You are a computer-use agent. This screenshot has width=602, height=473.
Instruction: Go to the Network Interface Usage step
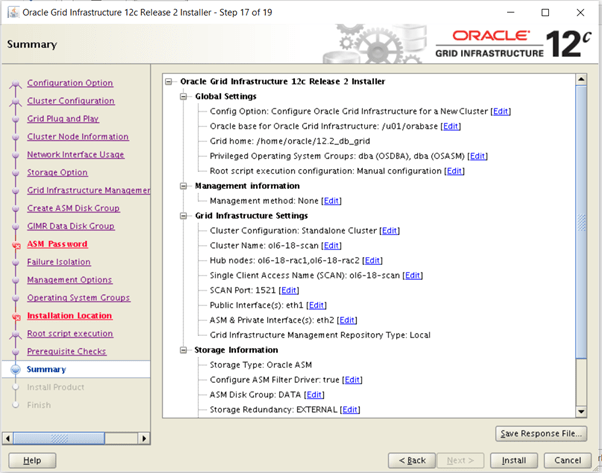[75, 155]
